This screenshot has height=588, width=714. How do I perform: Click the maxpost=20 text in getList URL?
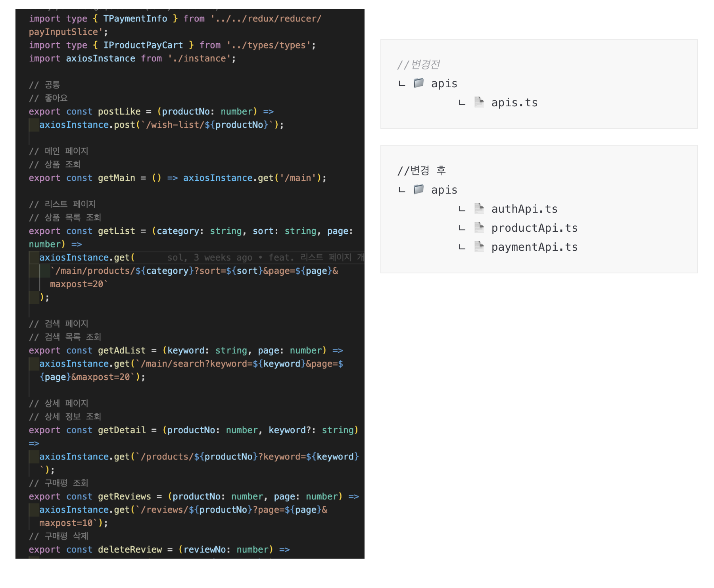coord(77,284)
